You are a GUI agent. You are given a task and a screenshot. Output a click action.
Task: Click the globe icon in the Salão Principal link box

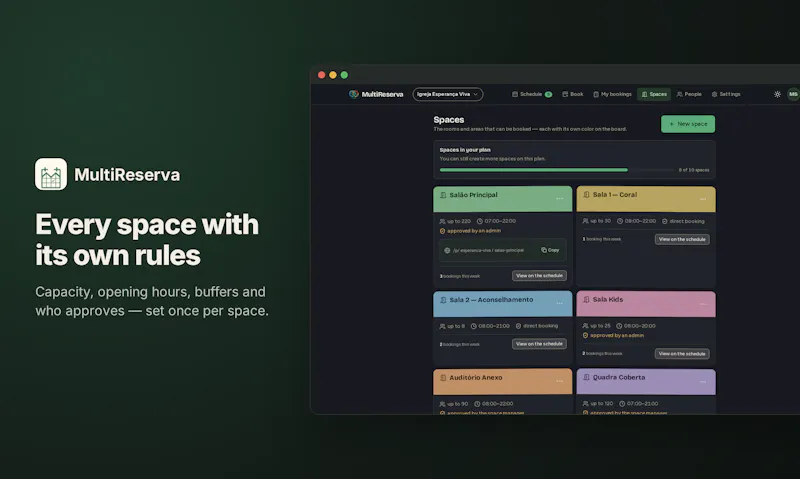click(447, 250)
